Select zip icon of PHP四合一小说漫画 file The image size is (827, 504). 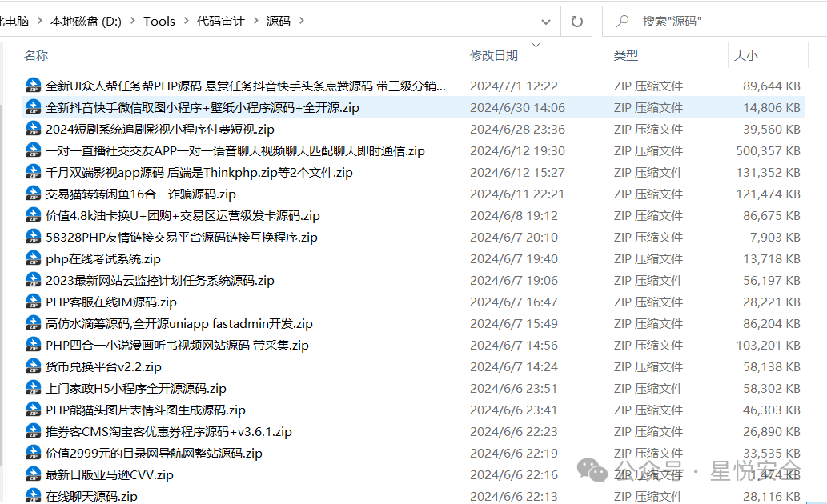coord(34,345)
